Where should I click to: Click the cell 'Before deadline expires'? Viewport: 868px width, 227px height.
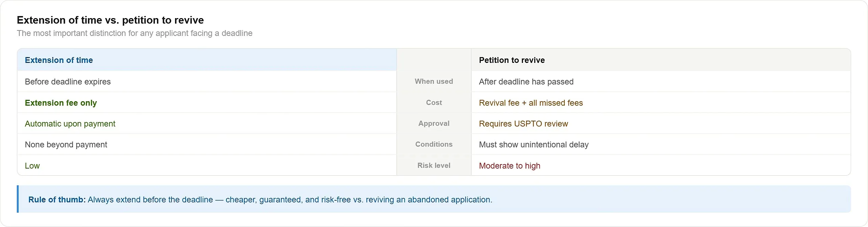[207, 82]
